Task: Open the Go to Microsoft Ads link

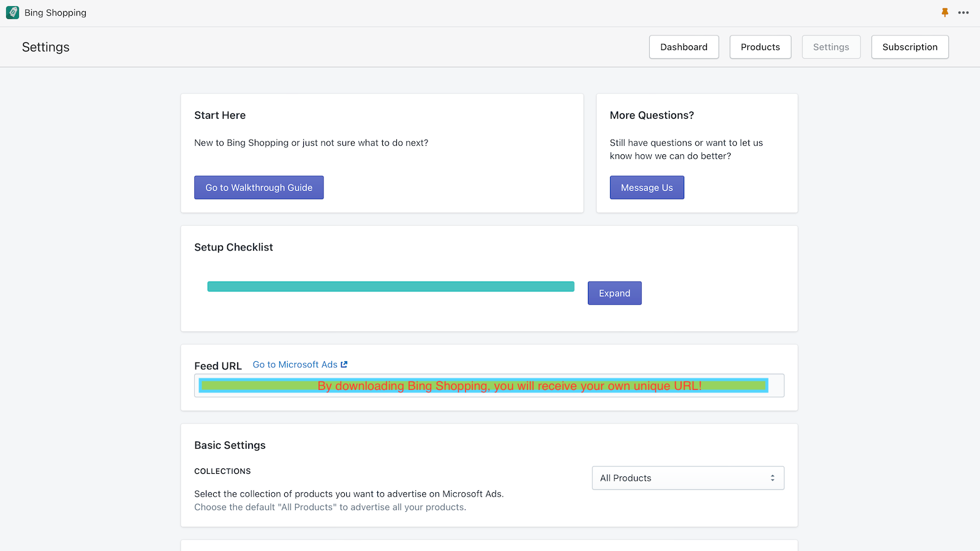Action: point(296,364)
